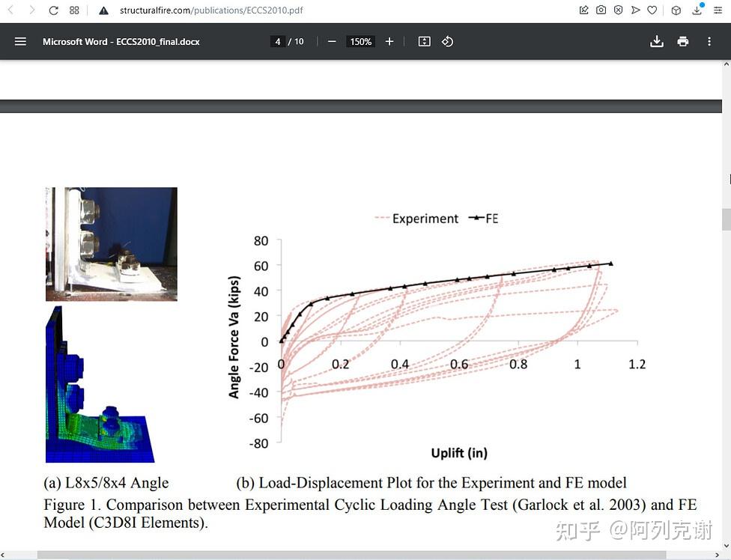The height and width of the screenshot is (560, 731).
Task: Share the page using send arrow
Action: 636,10
